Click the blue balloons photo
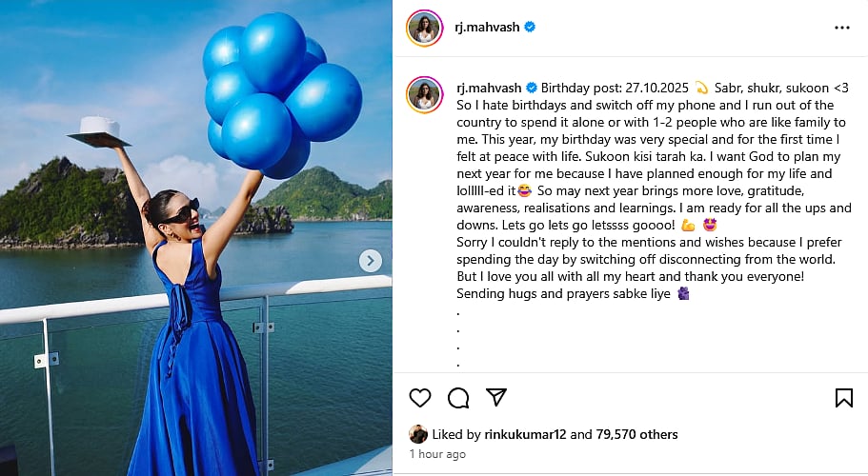The width and height of the screenshot is (868, 476). coord(196,238)
